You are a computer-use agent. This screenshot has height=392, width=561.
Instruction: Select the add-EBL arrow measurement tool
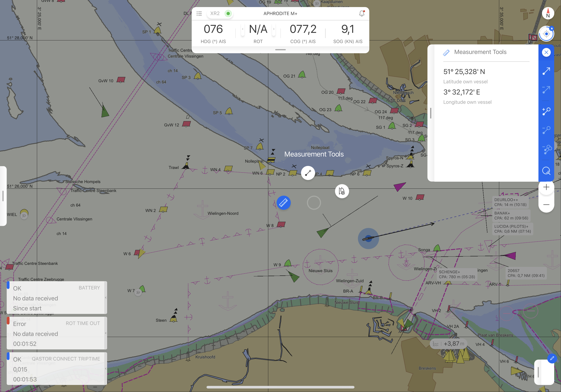[x=546, y=71]
